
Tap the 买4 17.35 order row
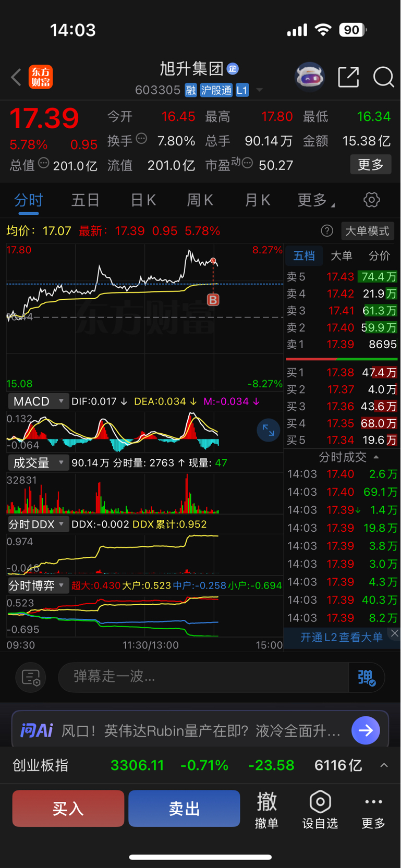click(342, 423)
